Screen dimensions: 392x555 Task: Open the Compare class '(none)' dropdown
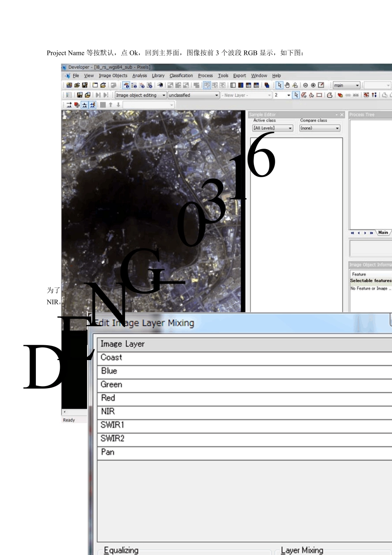coord(320,128)
